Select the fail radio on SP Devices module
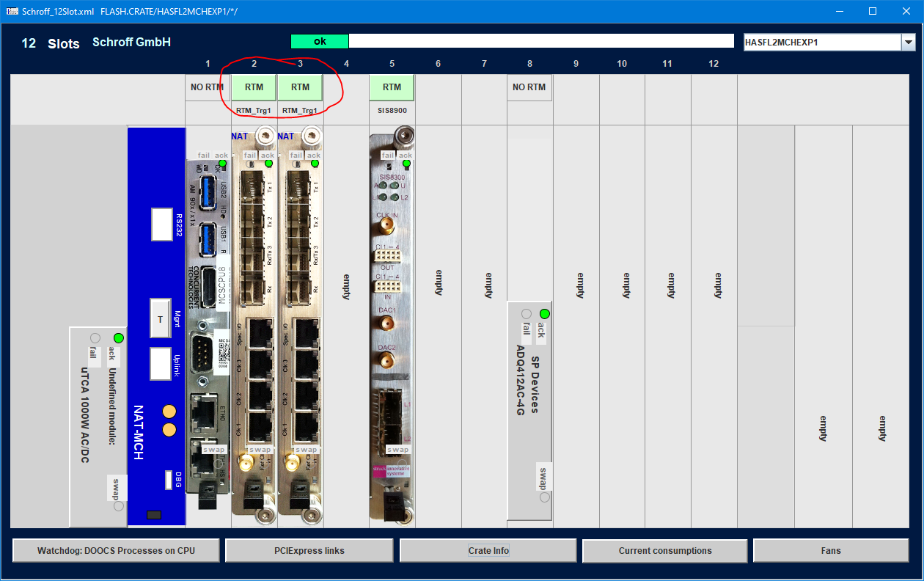The height and width of the screenshot is (581, 924). (x=526, y=314)
